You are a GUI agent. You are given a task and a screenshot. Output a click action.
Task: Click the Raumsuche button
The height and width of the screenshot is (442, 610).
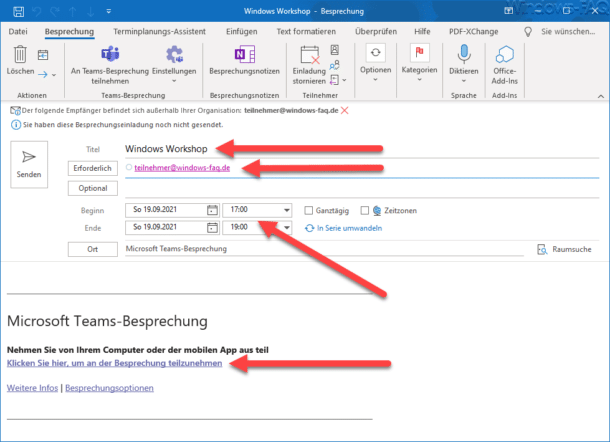point(564,249)
